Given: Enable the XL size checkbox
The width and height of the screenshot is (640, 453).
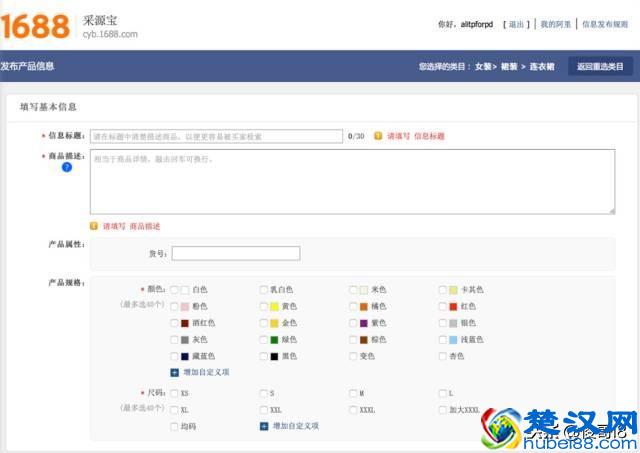Looking at the screenshot, I should point(174,410).
